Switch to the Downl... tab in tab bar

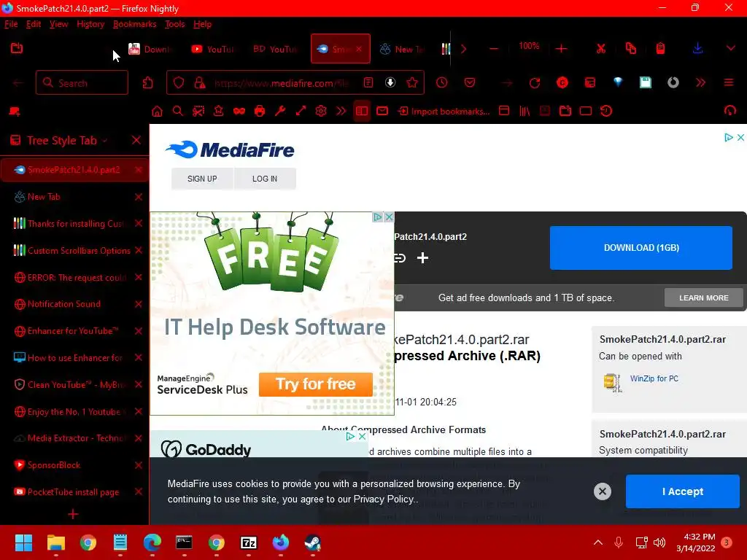click(x=152, y=49)
